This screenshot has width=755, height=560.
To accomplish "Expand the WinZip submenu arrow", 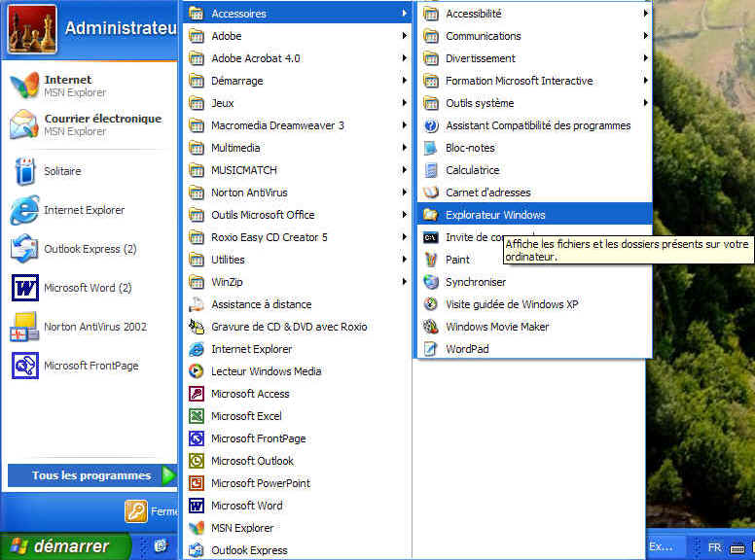I will coord(405,282).
